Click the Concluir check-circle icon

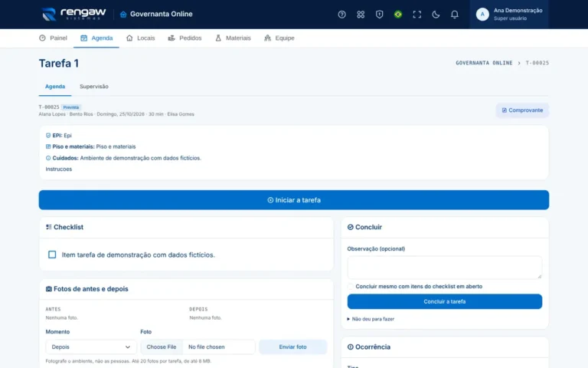pyautogui.click(x=350, y=227)
